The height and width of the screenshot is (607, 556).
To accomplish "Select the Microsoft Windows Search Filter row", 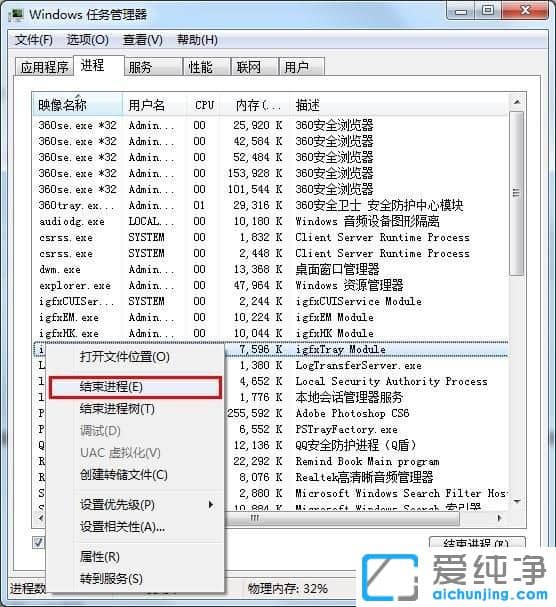I will pos(366,493).
